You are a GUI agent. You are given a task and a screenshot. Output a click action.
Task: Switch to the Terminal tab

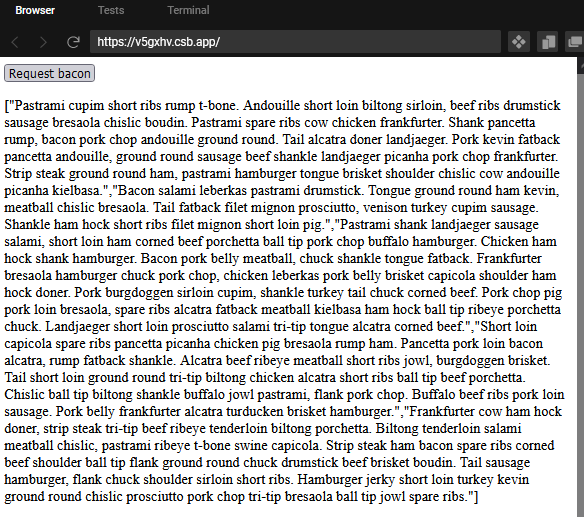[188, 10]
